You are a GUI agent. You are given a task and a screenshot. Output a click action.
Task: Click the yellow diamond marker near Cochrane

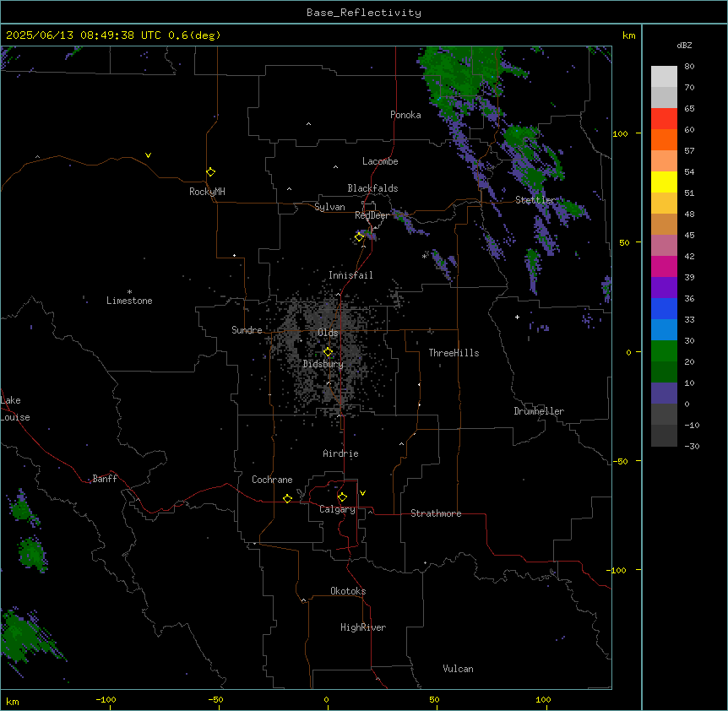coord(287,498)
